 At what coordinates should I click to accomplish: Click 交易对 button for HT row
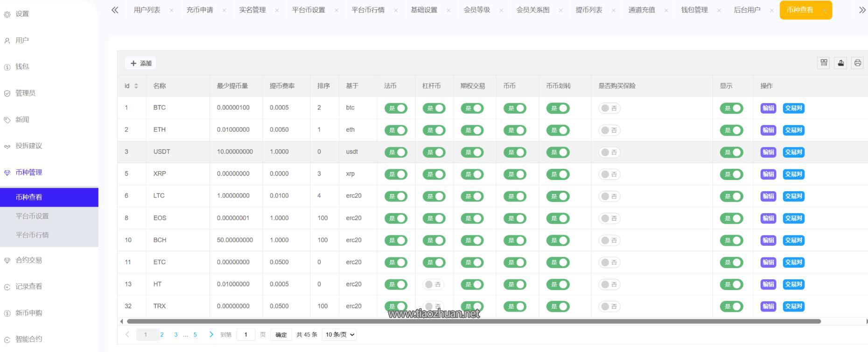tap(793, 284)
